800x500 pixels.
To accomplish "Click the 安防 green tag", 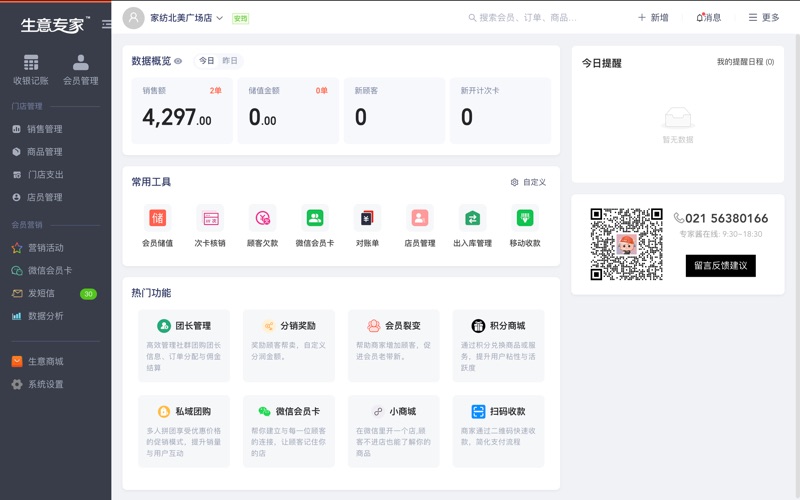I will click(x=240, y=19).
